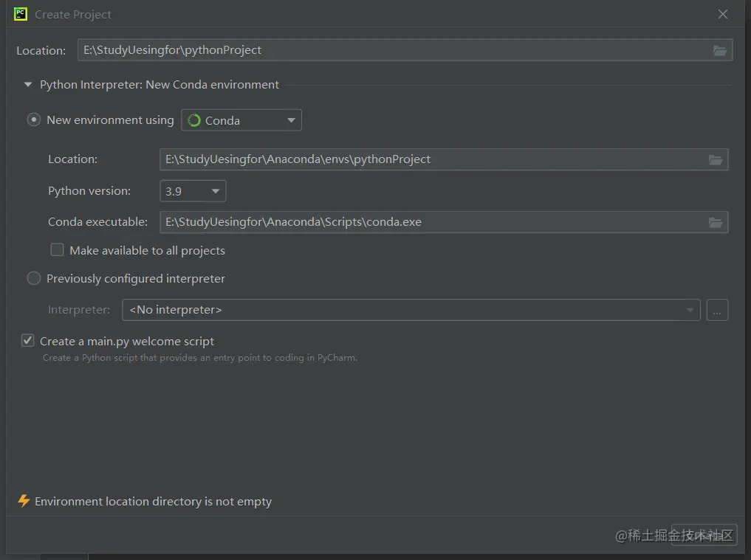Browse for the Conda environment location folder
This screenshot has width=751, height=560.
click(x=715, y=159)
